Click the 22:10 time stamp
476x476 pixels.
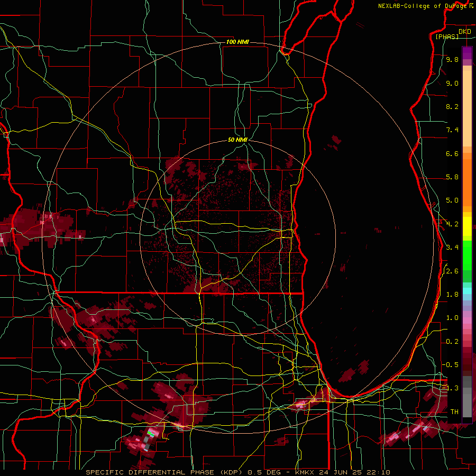click(x=379, y=472)
